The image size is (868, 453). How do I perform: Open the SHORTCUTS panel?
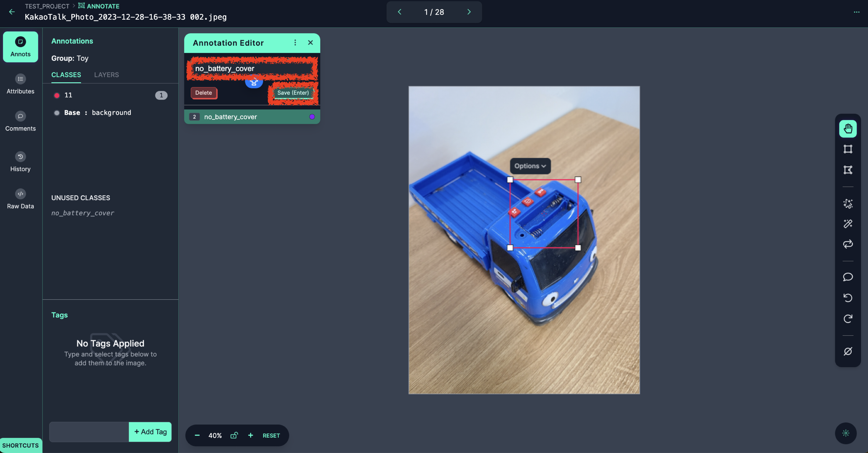pos(20,445)
